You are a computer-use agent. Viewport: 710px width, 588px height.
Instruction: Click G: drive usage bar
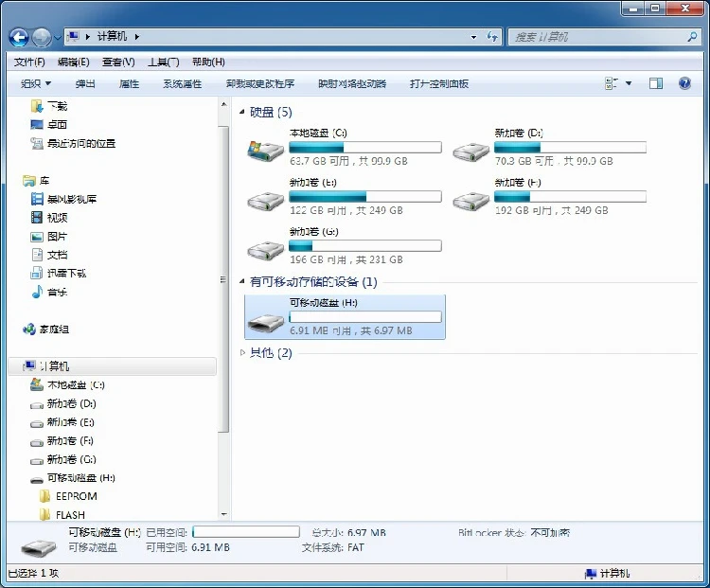[x=365, y=246]
